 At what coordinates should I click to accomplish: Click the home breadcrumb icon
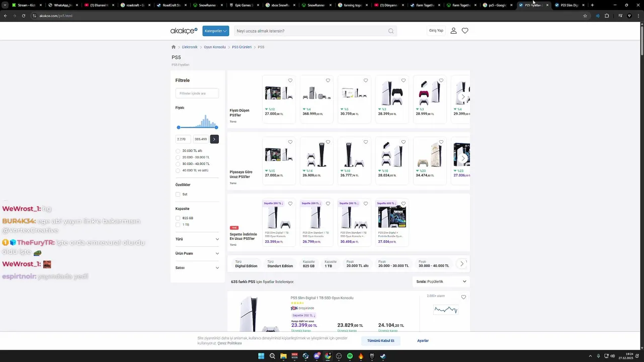174,47
